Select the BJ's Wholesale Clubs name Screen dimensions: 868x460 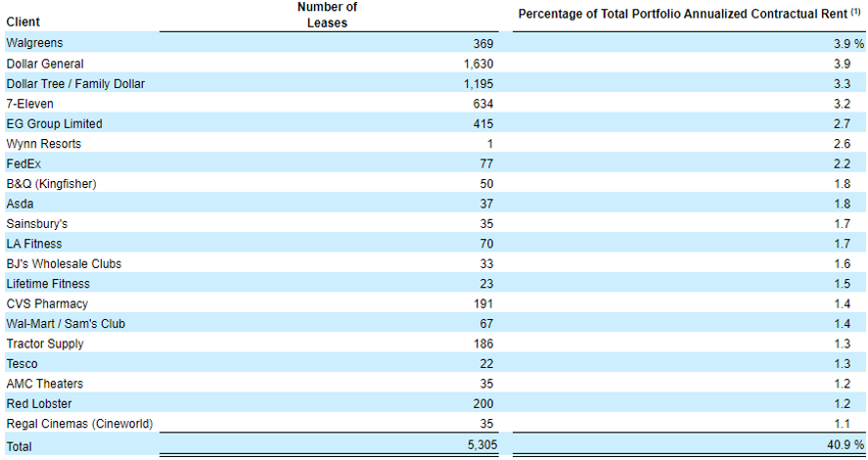pyautogui.click(x=64, y=263)
